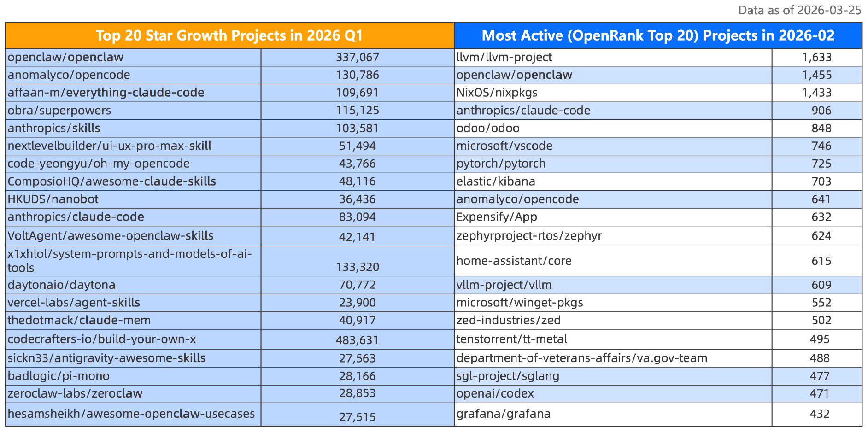Select code-yeongyu/oh-my-opencode cell
Image resolution: width=868 pixels, height=433 pixels.
(x=133, y=164)
